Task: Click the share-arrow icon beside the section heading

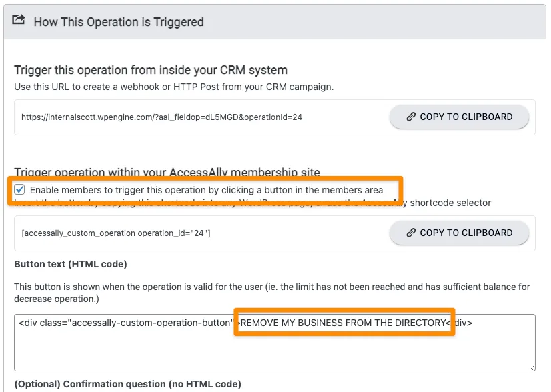Action: [x=18, y=21]
